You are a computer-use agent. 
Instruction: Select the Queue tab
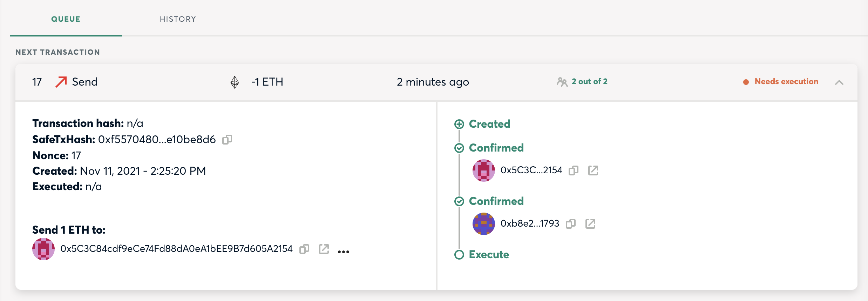(65, 19)
